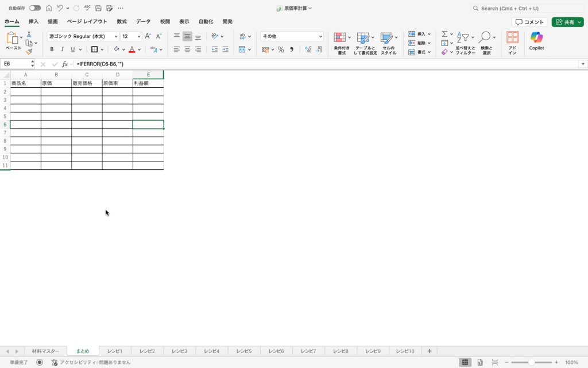
Task: Switch to the レシピ1 sheet tab
Action: pyautogui.click(x=115, y=351)
